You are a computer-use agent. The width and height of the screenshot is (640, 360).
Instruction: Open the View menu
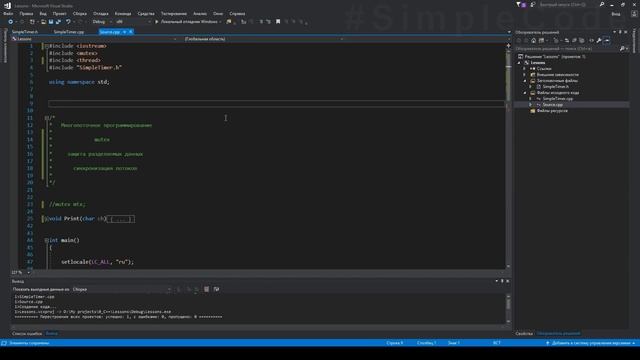coord(42,13)
